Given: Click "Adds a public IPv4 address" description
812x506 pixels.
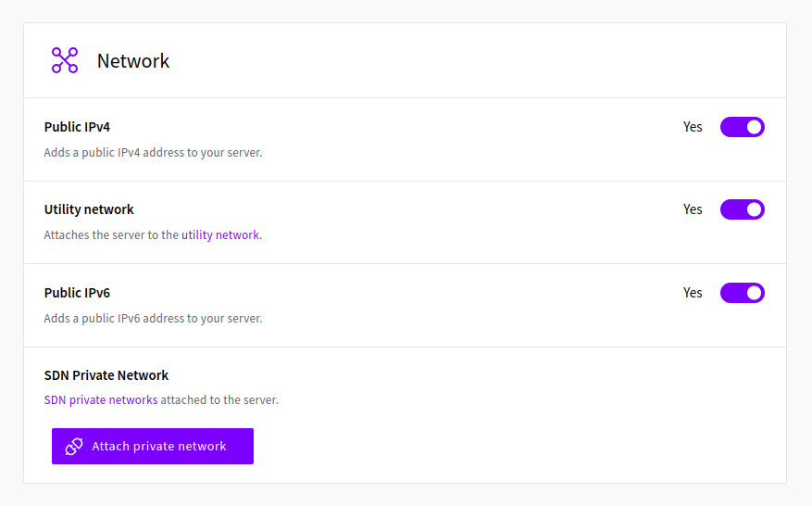Looking at the screenshot, I should 154,152.
